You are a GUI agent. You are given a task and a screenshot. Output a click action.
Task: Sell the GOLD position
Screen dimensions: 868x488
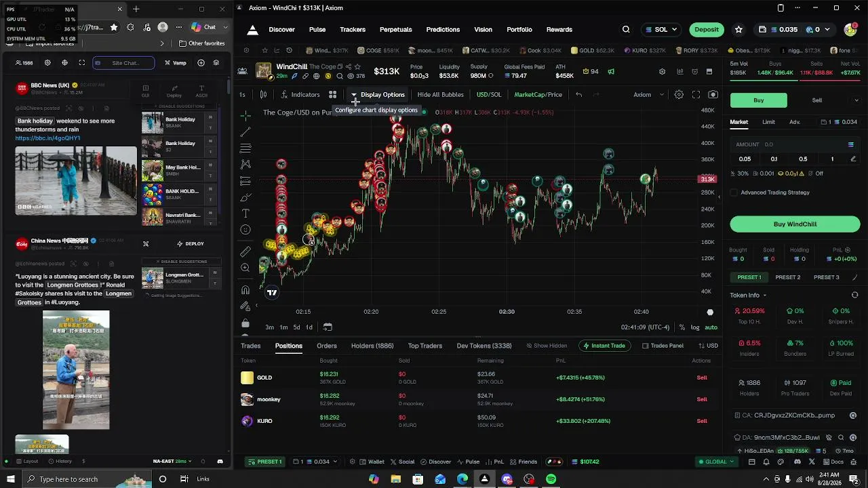[x=702, y=378]
